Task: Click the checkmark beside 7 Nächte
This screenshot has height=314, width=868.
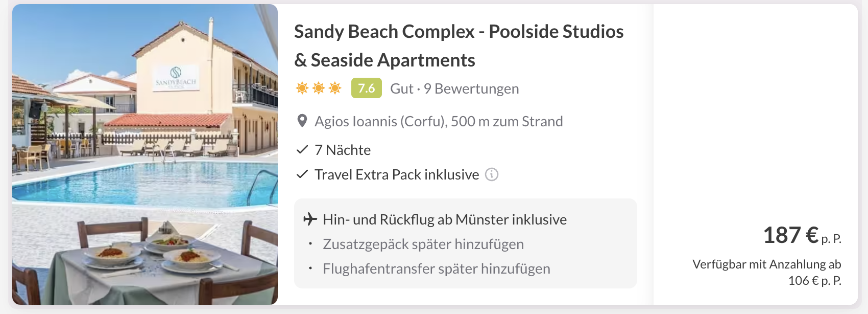Action: pos(302,149)
